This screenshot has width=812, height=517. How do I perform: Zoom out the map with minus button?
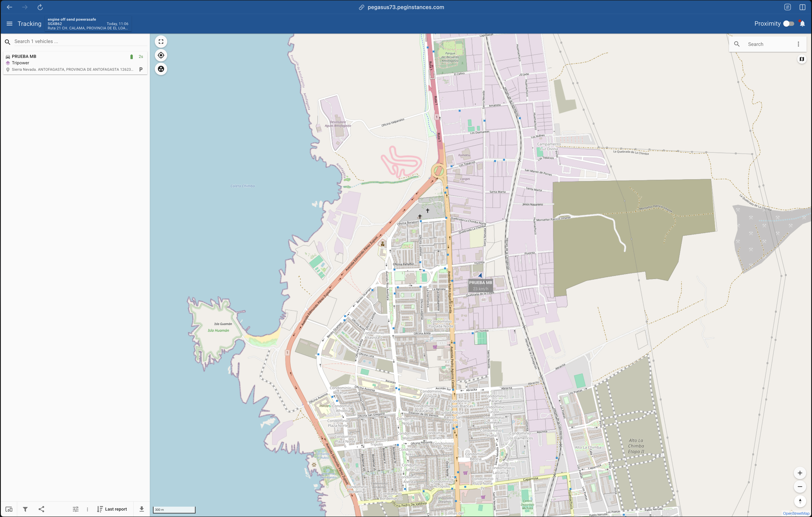coord(800,486)
